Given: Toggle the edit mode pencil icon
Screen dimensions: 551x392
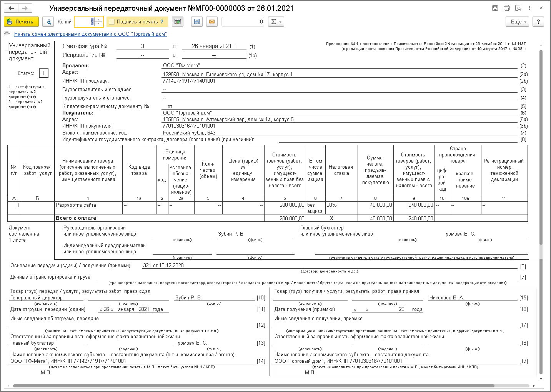Looking at the screenshot, I should click(178, 22).
